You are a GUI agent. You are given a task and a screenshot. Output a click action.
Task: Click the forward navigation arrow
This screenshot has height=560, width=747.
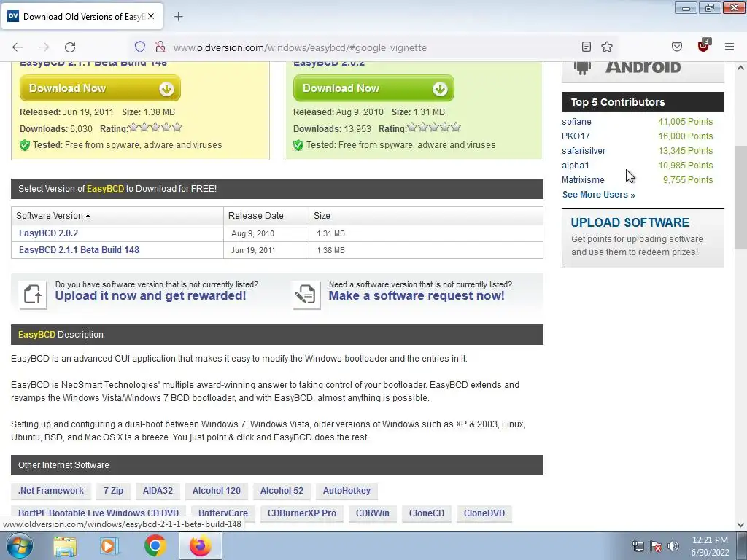44,47
